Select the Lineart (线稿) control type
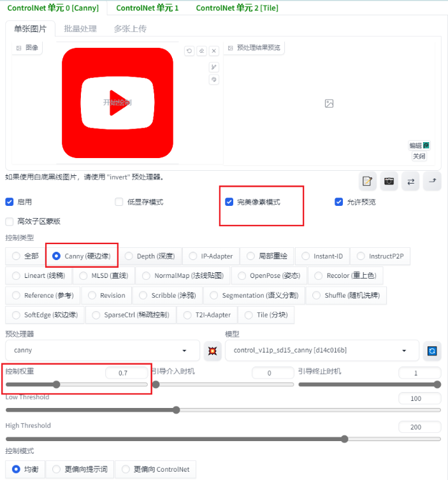The width and height of the screenshot is (448, 480). pyautogui.click(x=39, y=276)
